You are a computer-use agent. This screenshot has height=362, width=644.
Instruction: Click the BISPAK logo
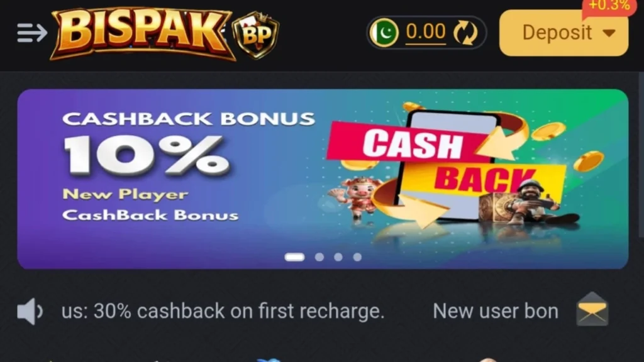pyautogui.click(x=142, y=34)
